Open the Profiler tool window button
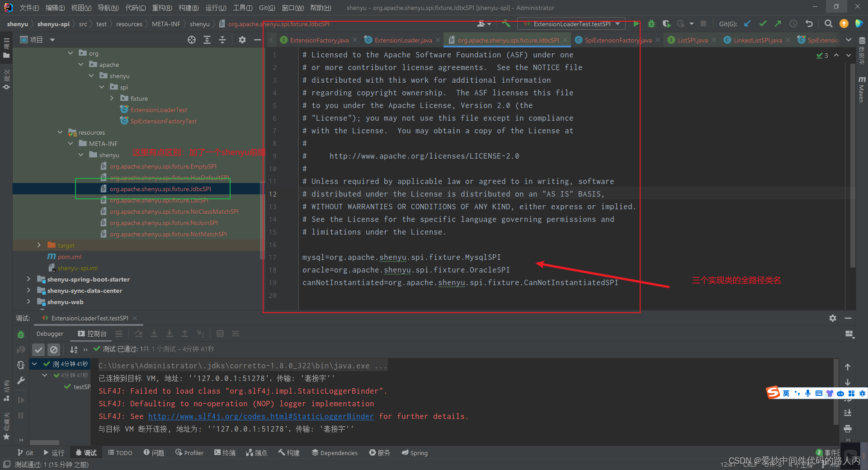The image size is (868, 470). [x=189, y=453]
